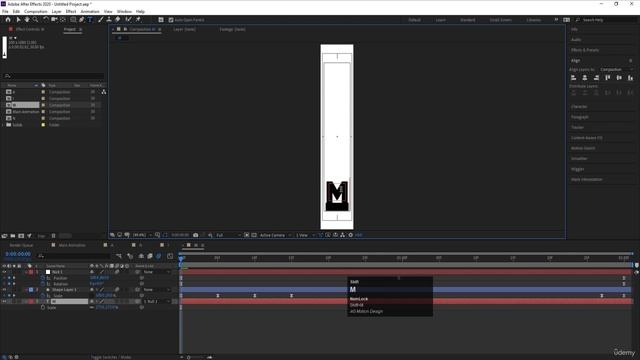The image size is (640, 360).
Task: Toggle Position stopwatch under Null 1
Action: pos(43,278)
